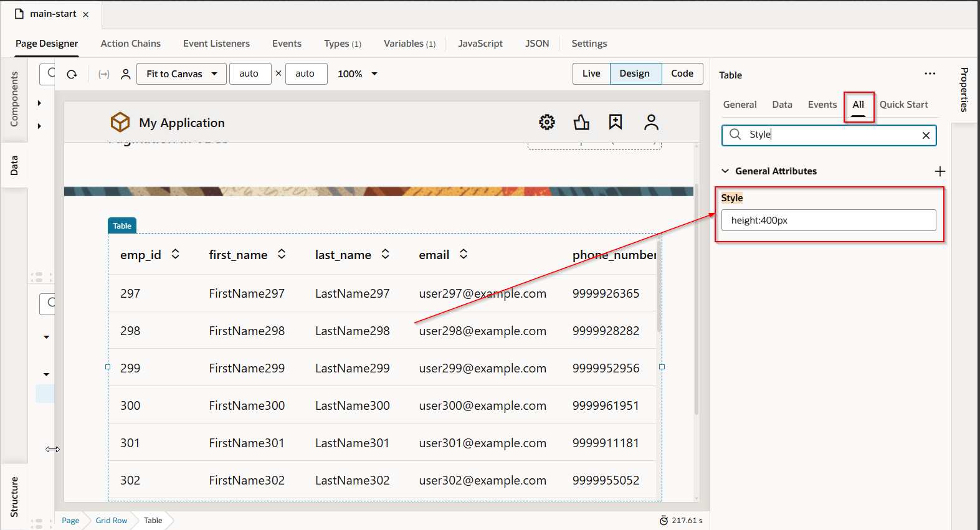Sort the table by emp_id column
This screenshot has width=980, height=530.
(176, 254)
